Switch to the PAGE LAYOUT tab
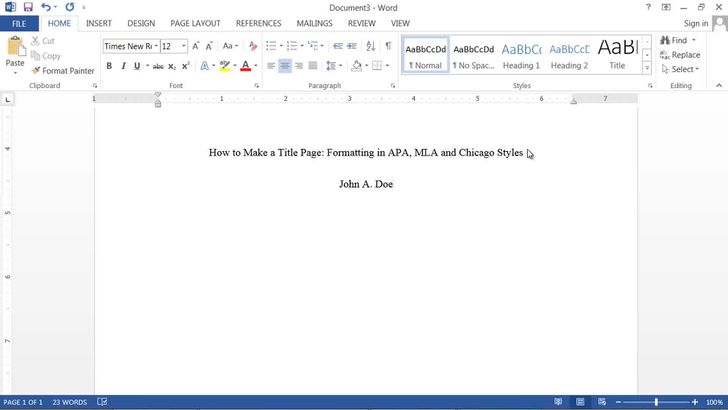728x410 pixels. click(195, 23)
